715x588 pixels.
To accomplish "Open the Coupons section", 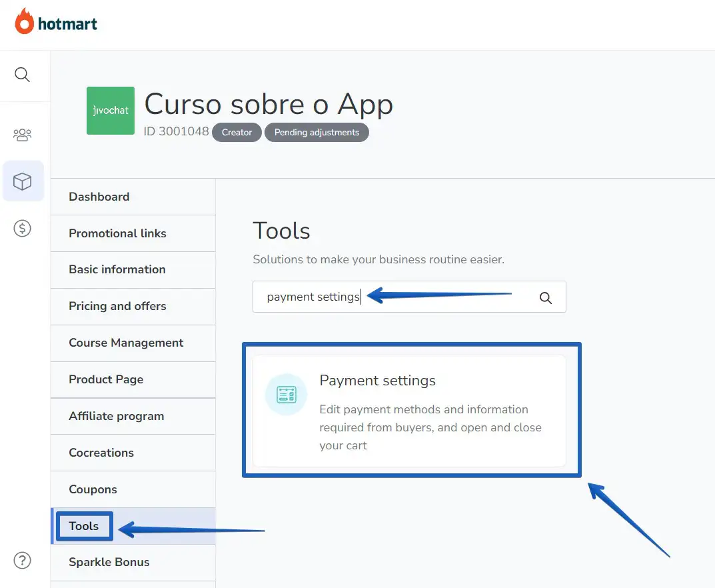I will point(133,489).
